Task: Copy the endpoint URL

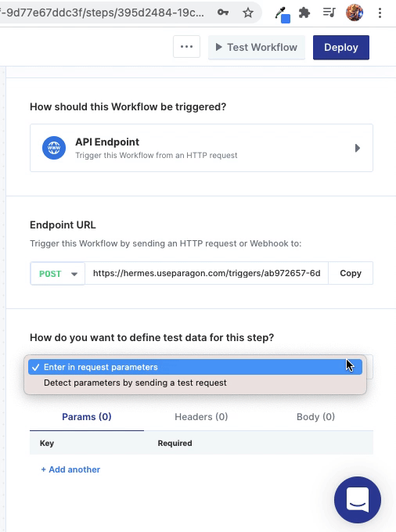Action: pos(351,273)
